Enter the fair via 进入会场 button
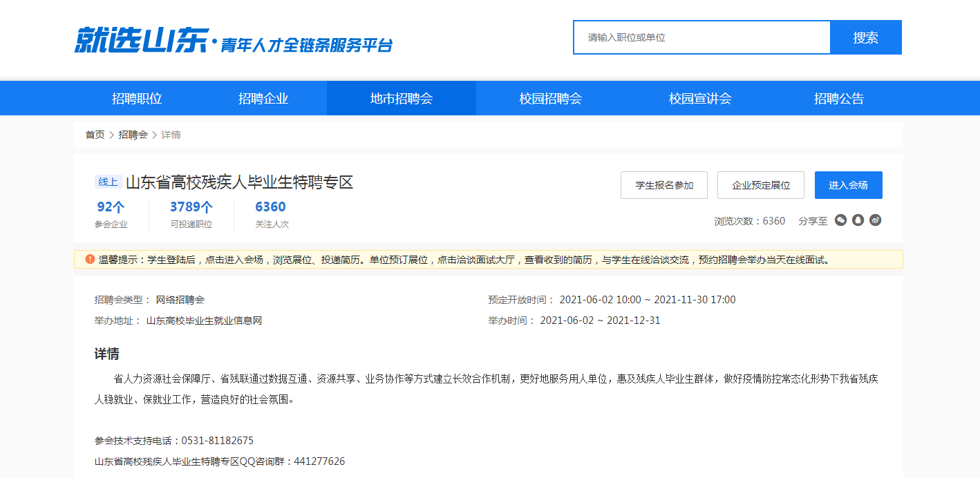The height and width of the screenshot is (478, 980). (848, 185)
